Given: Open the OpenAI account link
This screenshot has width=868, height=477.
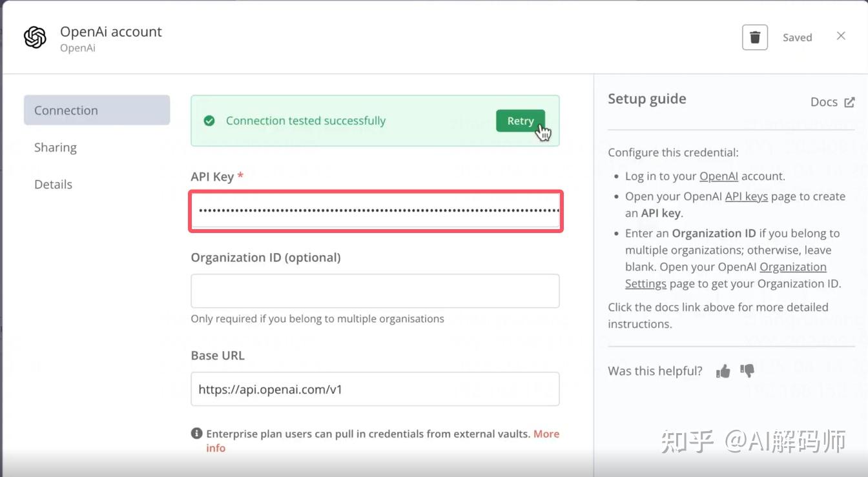Looking at the screenshot, I should coord(718,176).
